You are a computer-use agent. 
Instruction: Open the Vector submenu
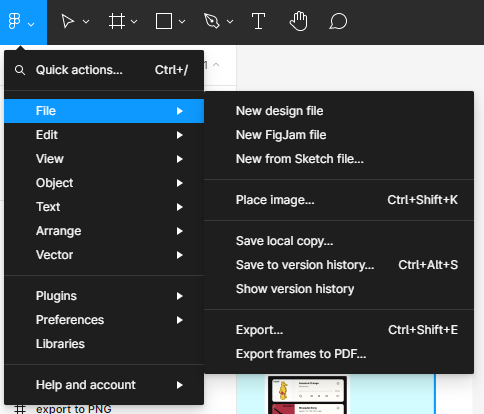coord(104,255)
